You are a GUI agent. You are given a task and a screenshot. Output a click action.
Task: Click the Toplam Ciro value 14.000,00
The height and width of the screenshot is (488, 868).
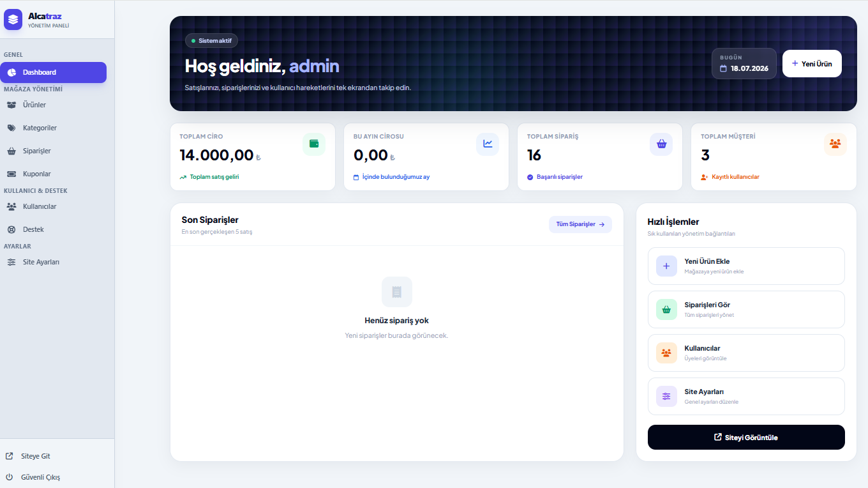(216, 155)
